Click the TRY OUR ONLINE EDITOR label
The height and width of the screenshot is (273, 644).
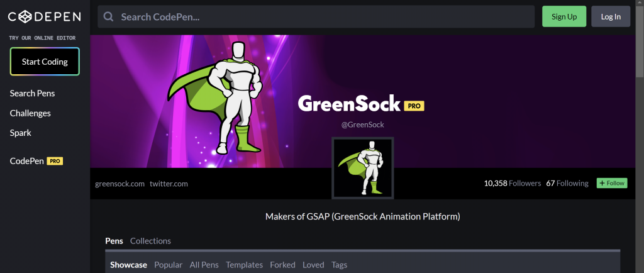point(42,38)
